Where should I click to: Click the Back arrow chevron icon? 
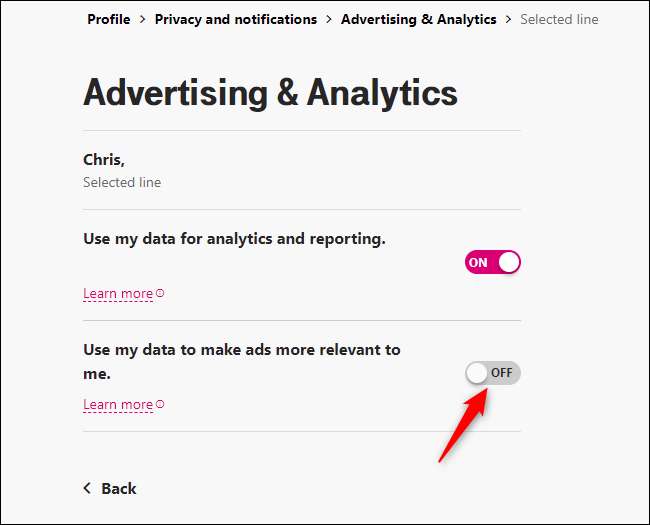point(88,488)
